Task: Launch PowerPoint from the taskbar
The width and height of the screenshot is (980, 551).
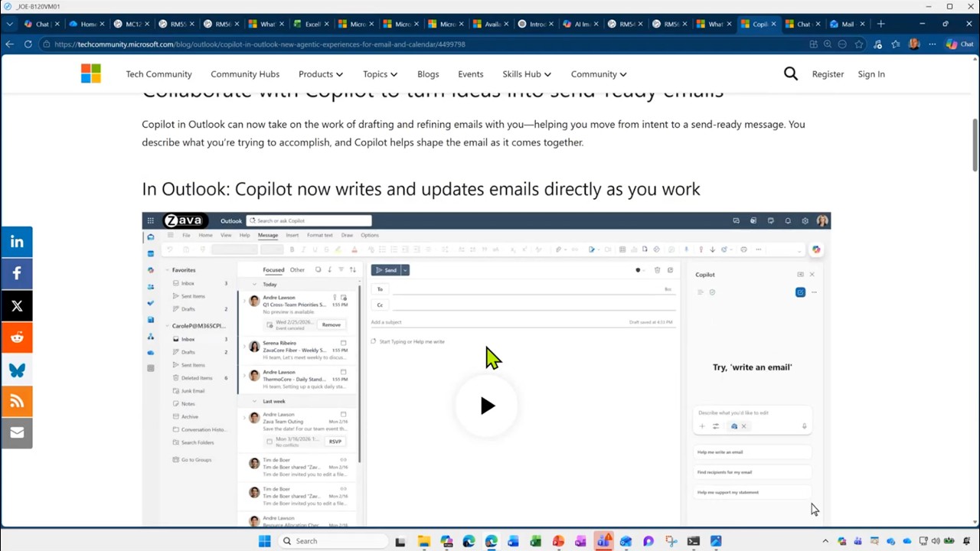Action: [x=558, y=541]
